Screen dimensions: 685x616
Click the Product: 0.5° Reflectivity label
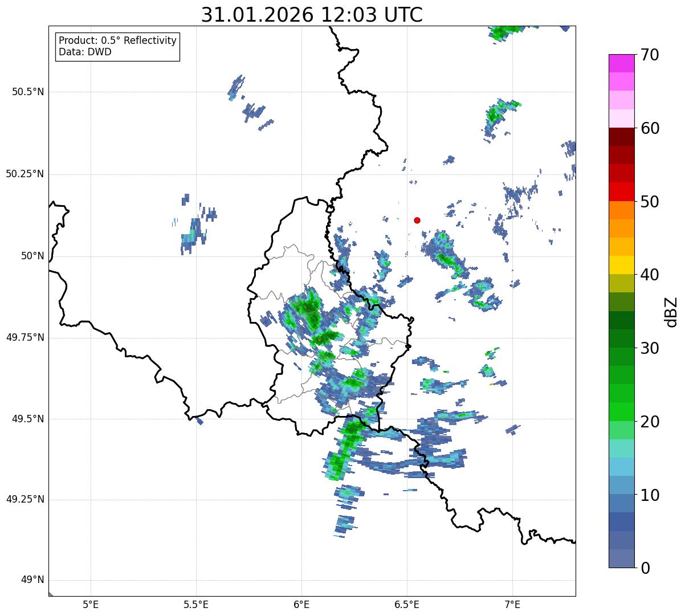coord(118,41)
